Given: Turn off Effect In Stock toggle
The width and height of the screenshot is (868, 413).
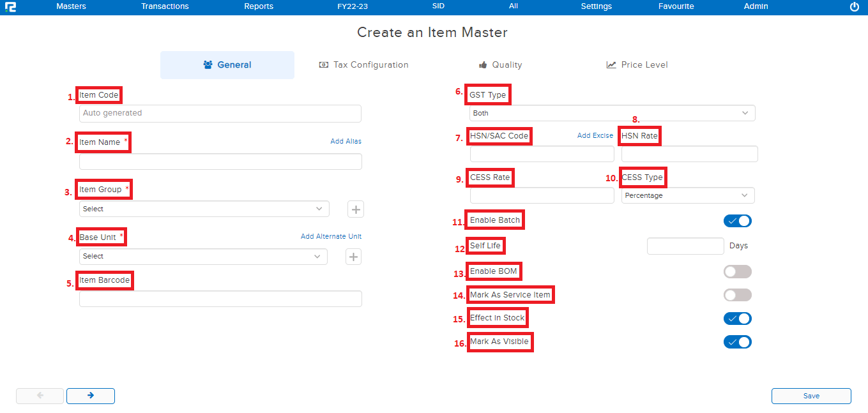Looking at the screenshot, I should pyautogui.click(x=737, y=319).
